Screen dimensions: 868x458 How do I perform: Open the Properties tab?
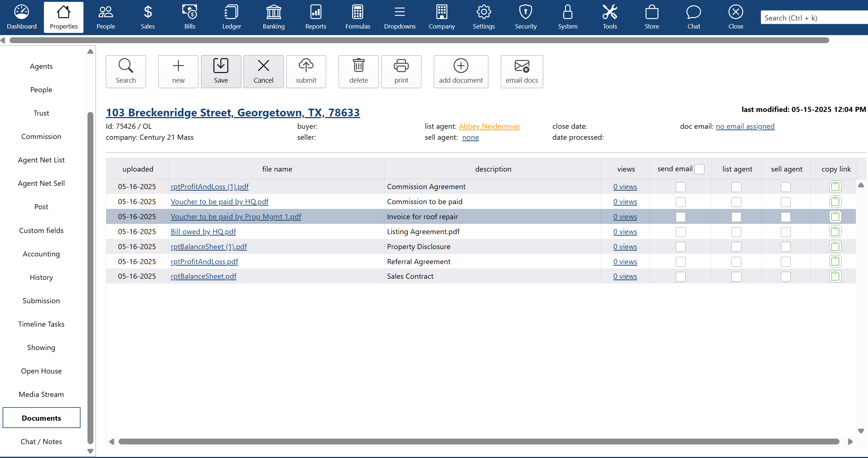click(x=64, y=17)
